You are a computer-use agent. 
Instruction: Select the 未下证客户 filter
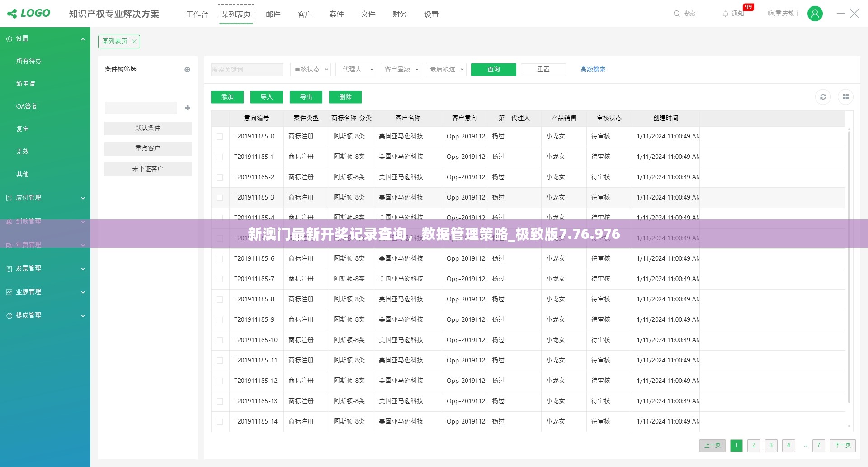point(148,169)
